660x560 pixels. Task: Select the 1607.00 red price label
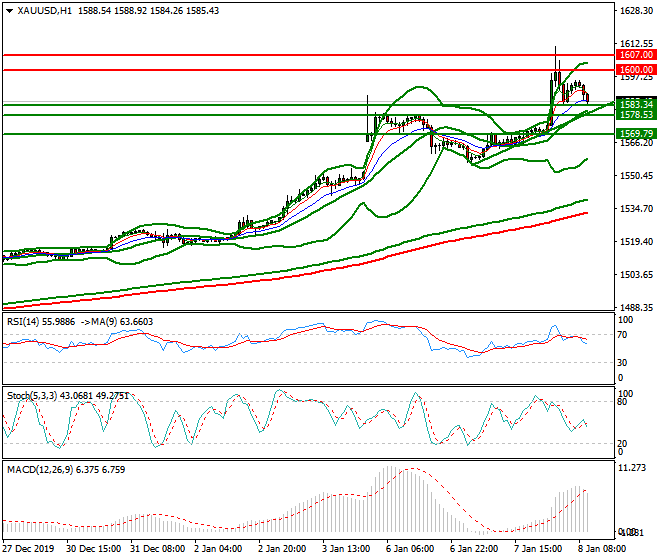pyautogui.click(x=636, y=55)
